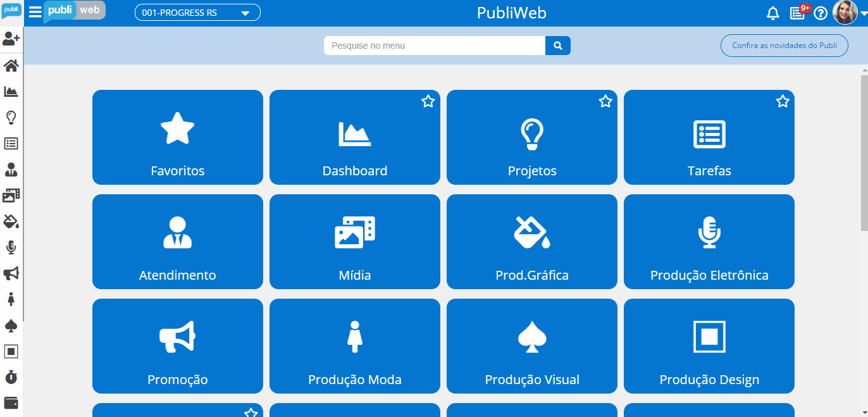The image size is (868, 417).
Task: Open Produção Visual from sidebar spade icon
Action: pyautogui.click(x=11, y=325)
